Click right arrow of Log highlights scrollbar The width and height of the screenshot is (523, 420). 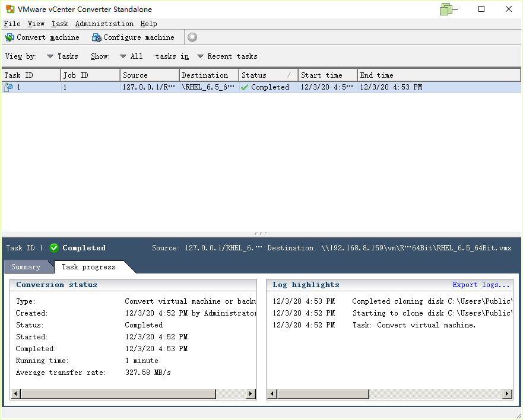click(x=508, y=394)
